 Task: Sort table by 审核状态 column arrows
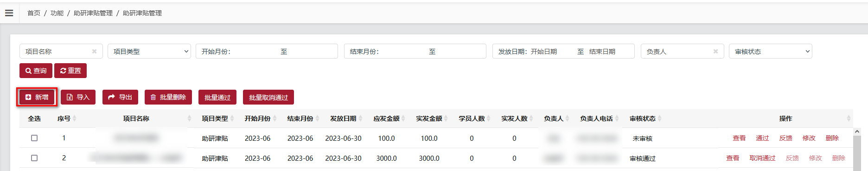coord(660,118)
